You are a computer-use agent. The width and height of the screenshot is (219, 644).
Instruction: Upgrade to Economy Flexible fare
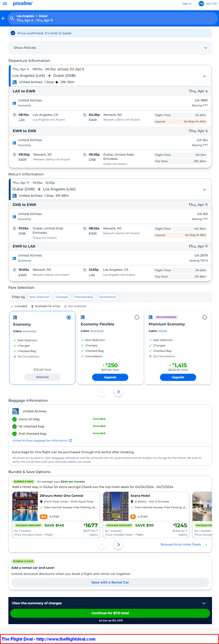click(110, 377)
